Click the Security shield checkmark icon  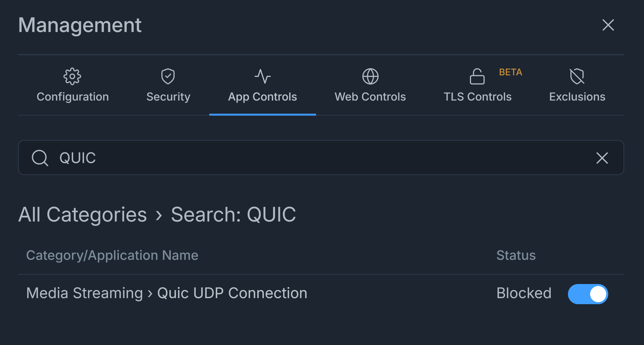[168, 76]
